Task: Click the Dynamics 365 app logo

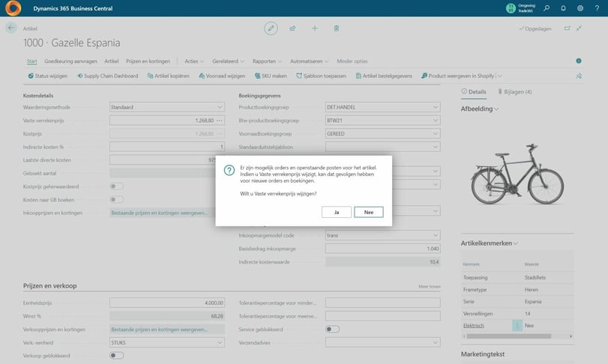Action: click(x=13, y=8)
